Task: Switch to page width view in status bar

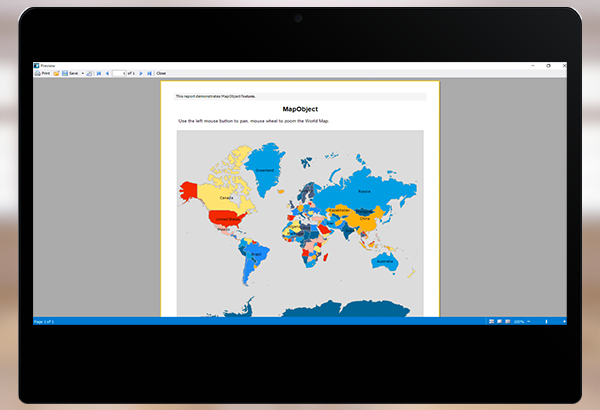Action: [x=500, y=321]
